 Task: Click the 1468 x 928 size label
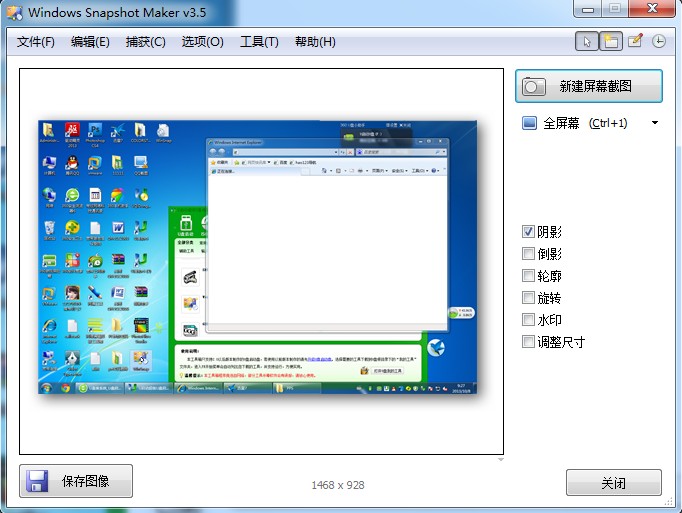click(338, 485)
